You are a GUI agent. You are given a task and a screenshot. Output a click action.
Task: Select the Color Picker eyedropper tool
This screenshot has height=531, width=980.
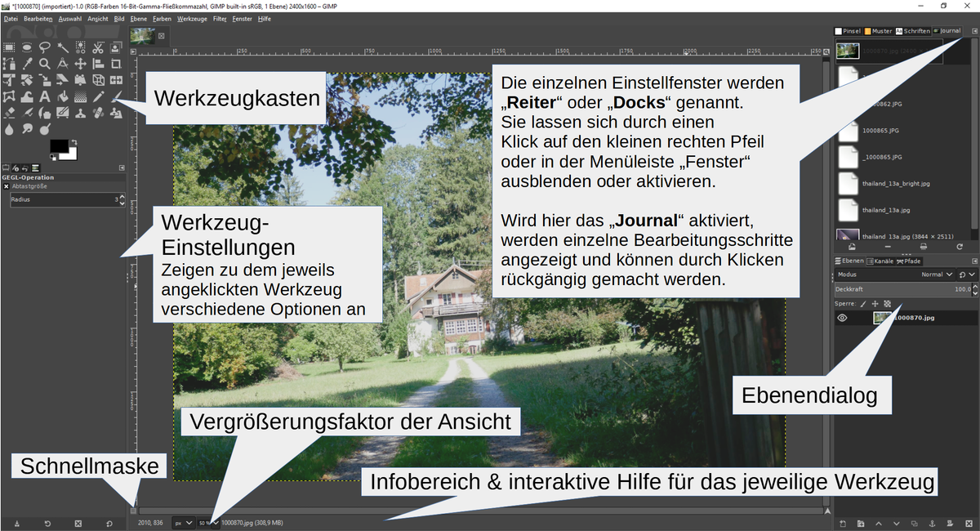tap(27, 63)
